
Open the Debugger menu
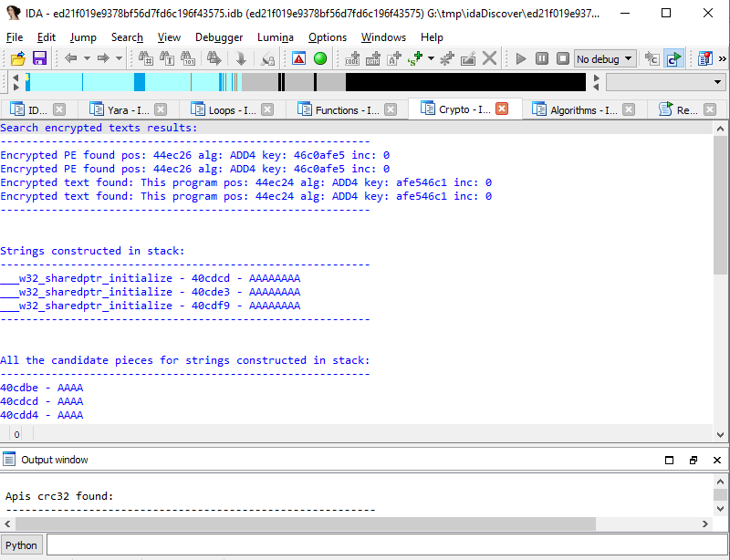(219, 37)
